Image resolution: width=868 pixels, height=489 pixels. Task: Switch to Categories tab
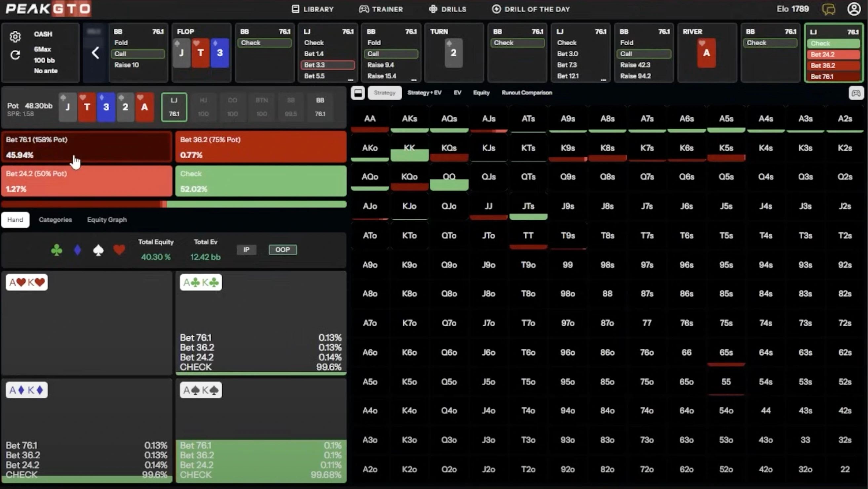click(x=55, y=220)
